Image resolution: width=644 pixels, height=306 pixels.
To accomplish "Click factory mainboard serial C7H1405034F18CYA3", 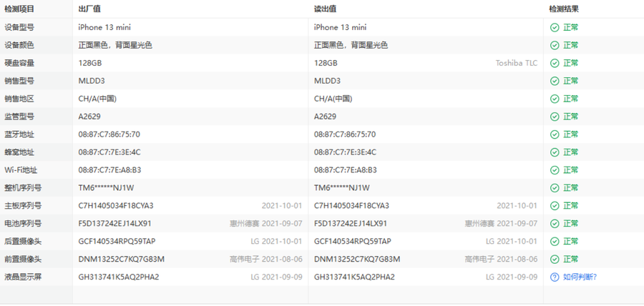I will pos(116,205).
